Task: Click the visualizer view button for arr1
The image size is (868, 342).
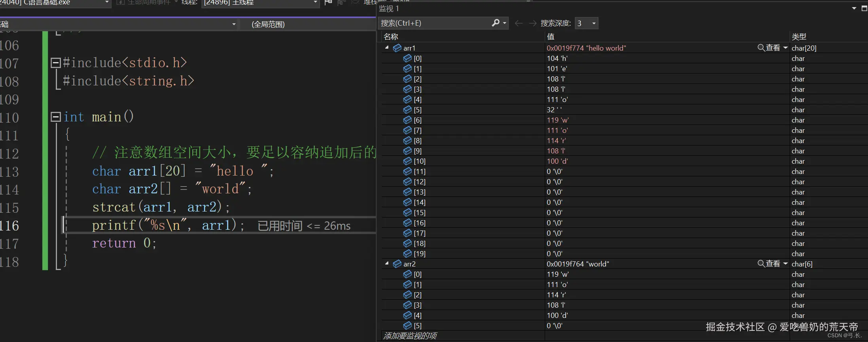Action: click(769, 48)
